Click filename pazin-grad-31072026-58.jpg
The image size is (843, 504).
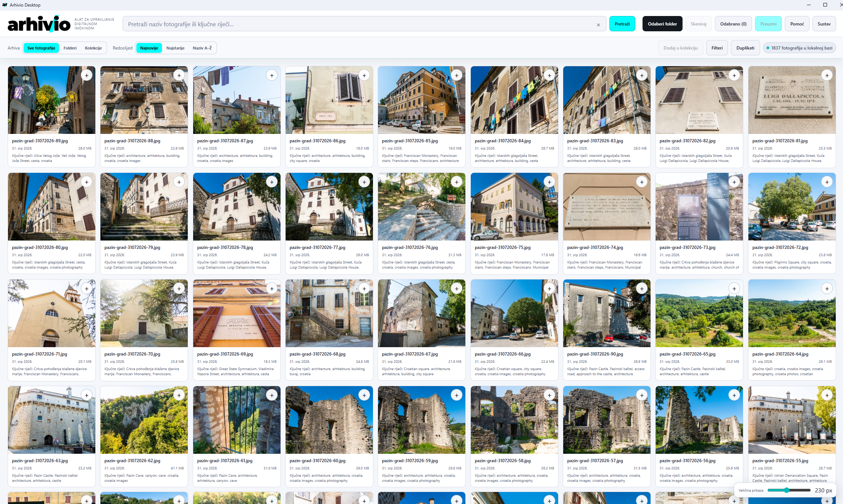coord(502,461)
